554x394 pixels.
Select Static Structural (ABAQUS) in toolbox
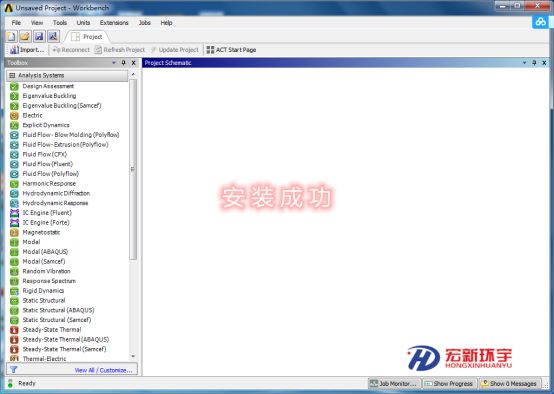click(x=58, y=310)
